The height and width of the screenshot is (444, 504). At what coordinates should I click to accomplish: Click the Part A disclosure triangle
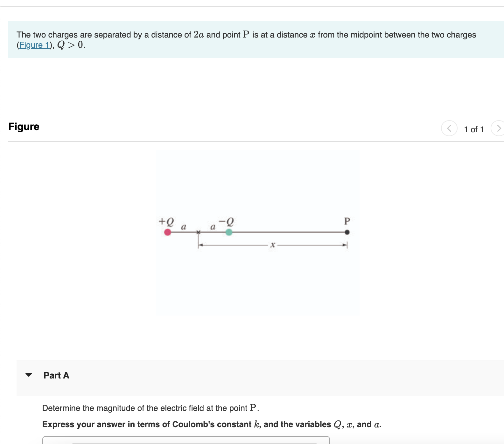[x=29, y=375]
